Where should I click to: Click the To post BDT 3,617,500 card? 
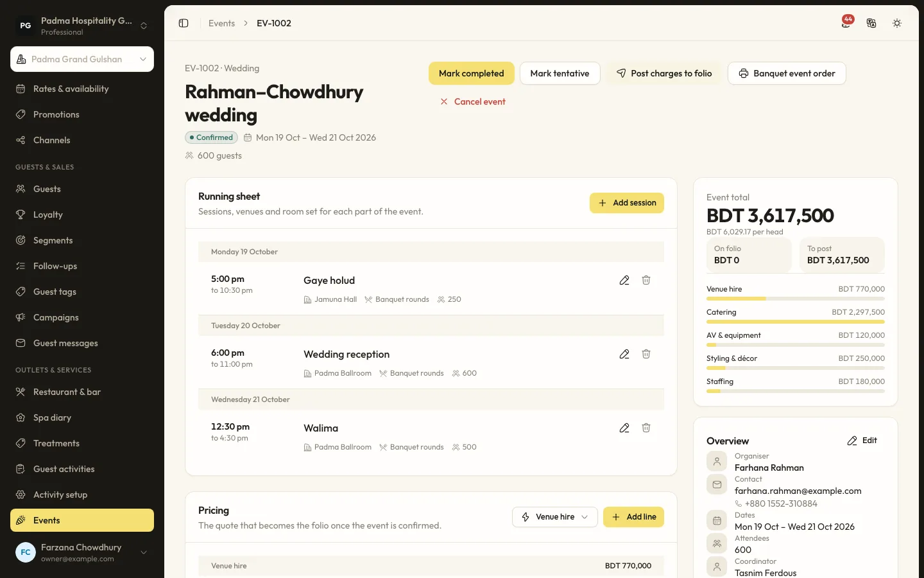point(842,255)
